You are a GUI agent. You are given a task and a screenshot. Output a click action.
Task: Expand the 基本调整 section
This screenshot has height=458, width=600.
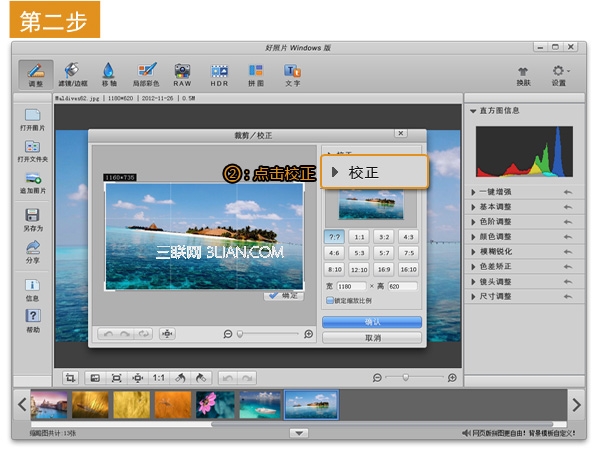(473, 207)
